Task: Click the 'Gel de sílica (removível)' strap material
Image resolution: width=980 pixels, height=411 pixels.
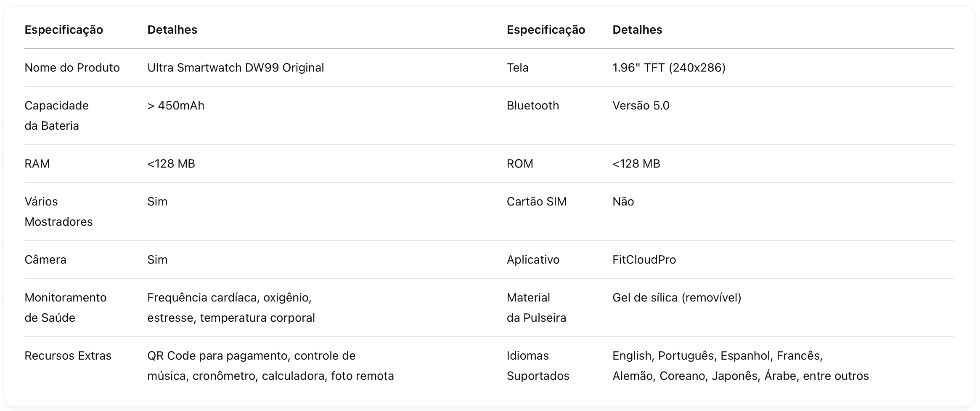Action: coord(677,297)
